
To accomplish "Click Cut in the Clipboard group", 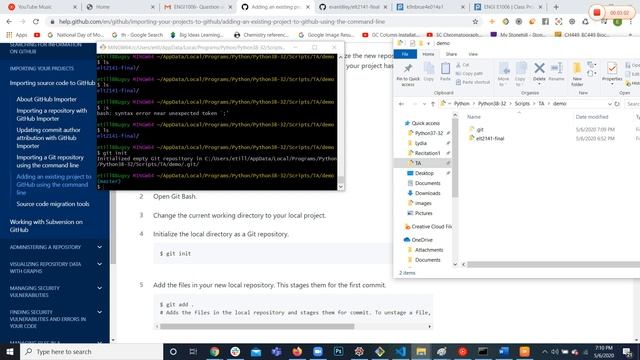I will [462, 65].
